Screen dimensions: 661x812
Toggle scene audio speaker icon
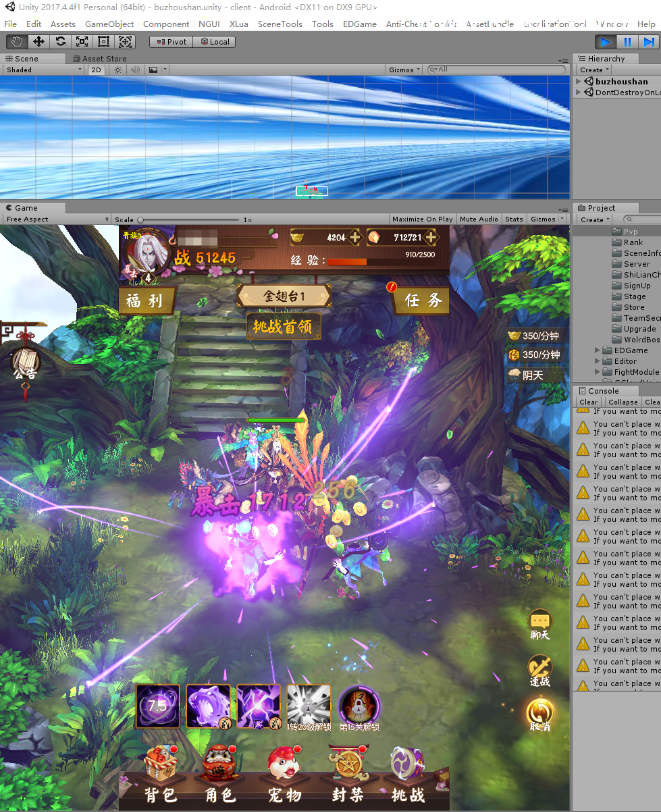click(x=135, y=69)
